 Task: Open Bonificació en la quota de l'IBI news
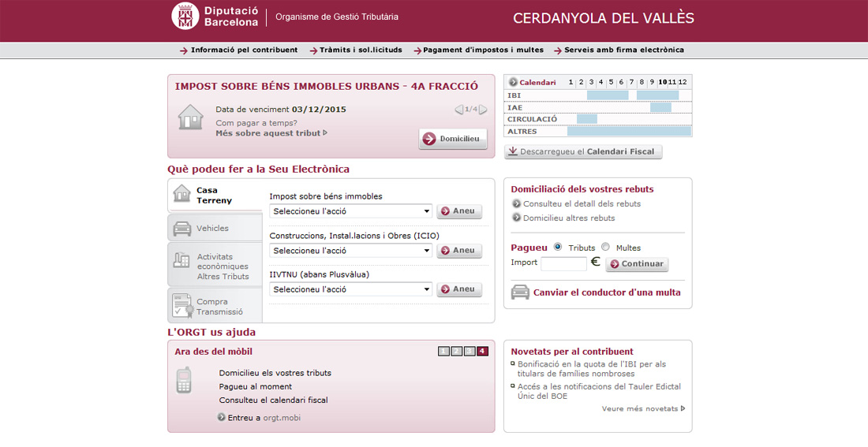tap(592, 369)
